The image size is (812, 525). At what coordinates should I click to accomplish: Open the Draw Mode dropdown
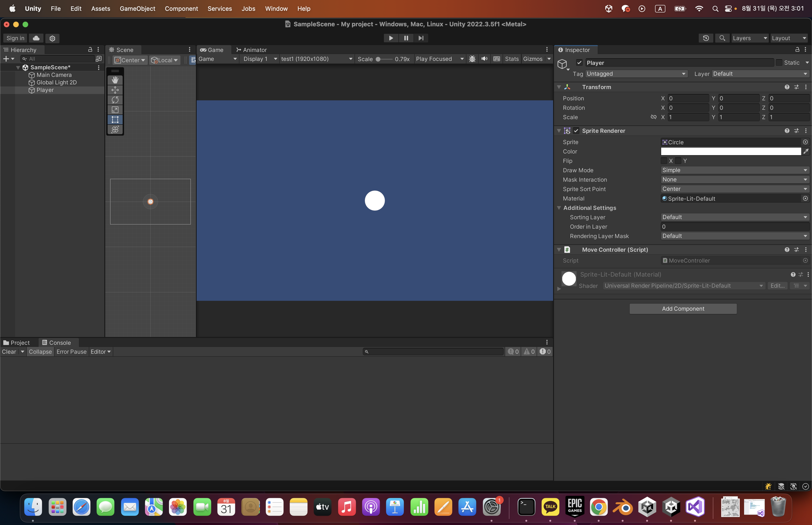tap(734, 170)
